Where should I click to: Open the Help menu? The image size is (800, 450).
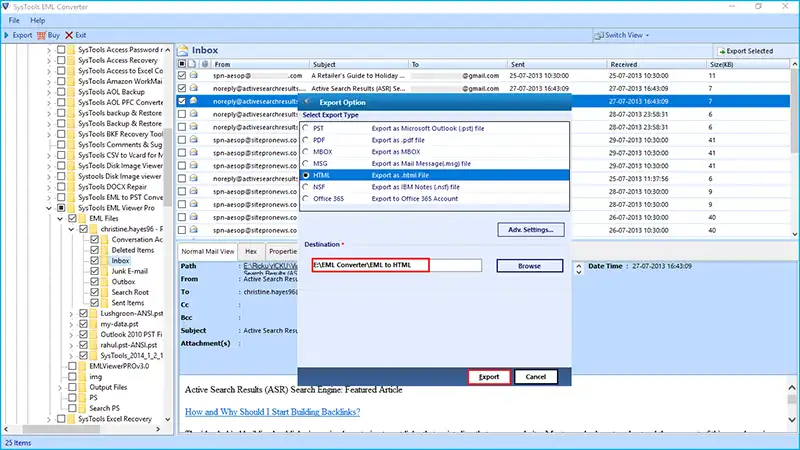click(37, 20)
